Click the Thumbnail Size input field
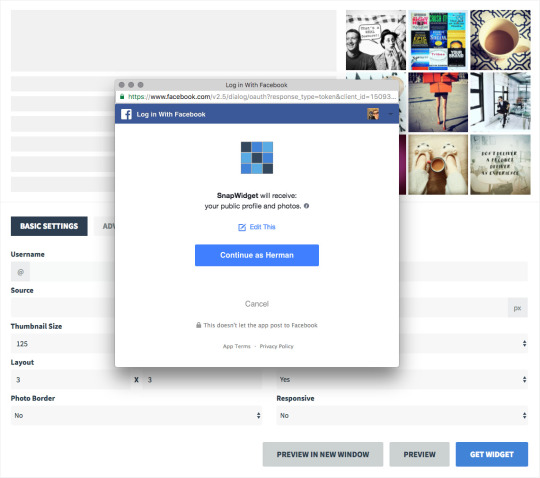The width and height of the screenshot is (540, 478). click(x=63, y=344)
